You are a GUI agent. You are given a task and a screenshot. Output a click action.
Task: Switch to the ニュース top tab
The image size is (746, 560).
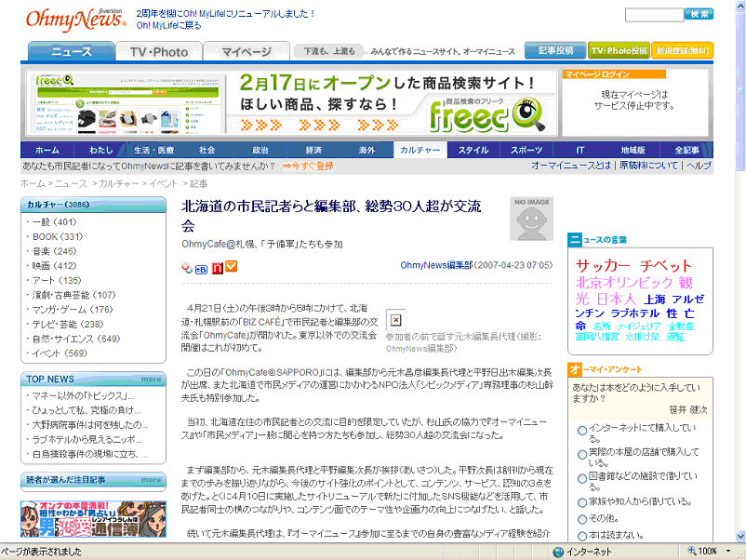(x=72, y=51)
